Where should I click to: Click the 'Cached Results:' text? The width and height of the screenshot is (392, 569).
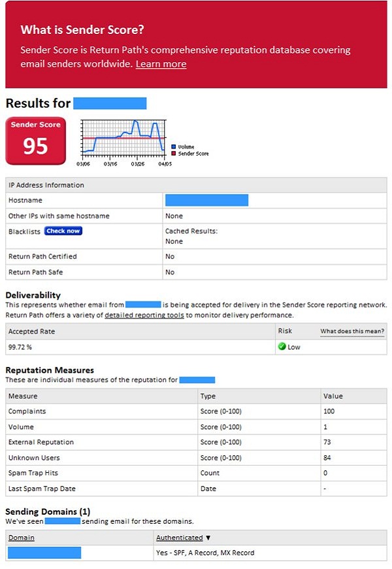tap(191, 231)
